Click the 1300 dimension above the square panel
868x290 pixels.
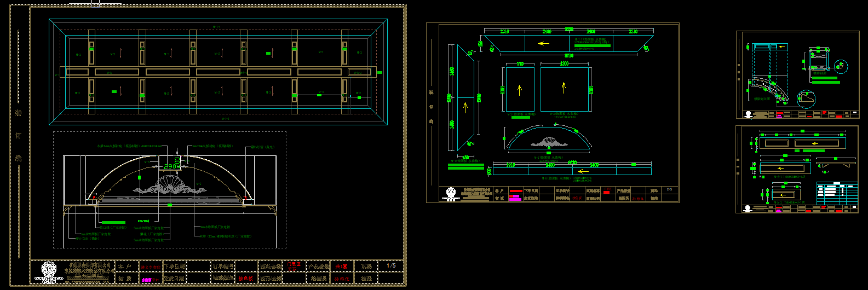[564, 64]
